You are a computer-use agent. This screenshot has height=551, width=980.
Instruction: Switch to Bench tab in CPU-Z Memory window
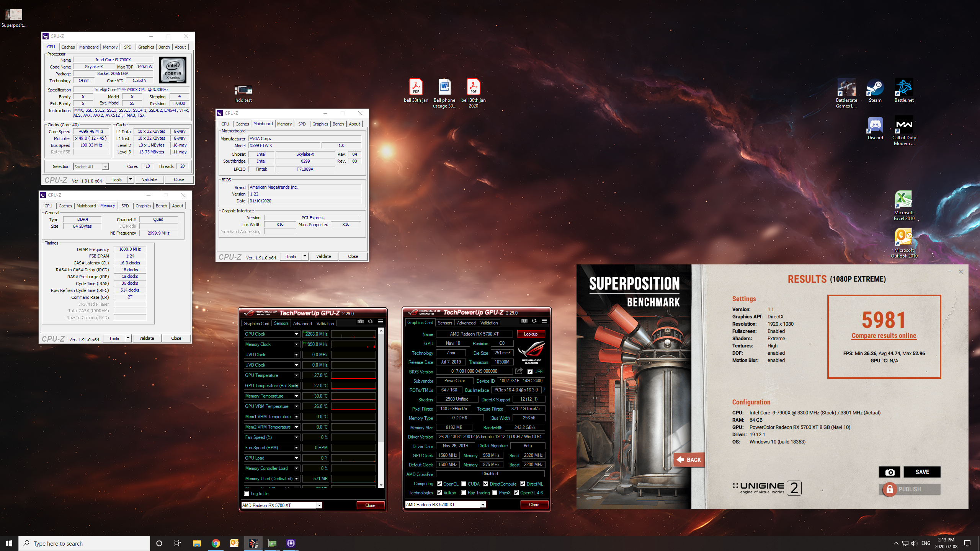coord(161,206)
